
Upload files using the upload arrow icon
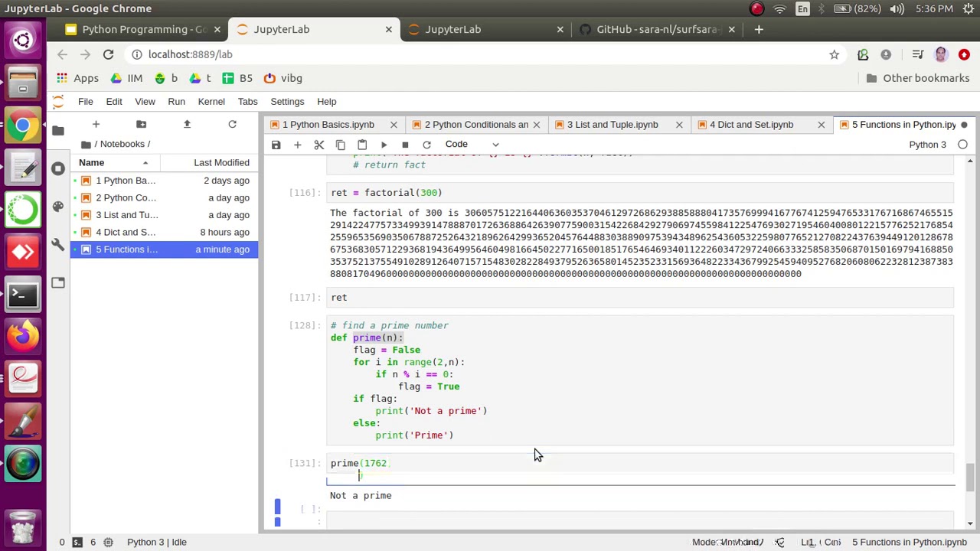pos(187,124)
